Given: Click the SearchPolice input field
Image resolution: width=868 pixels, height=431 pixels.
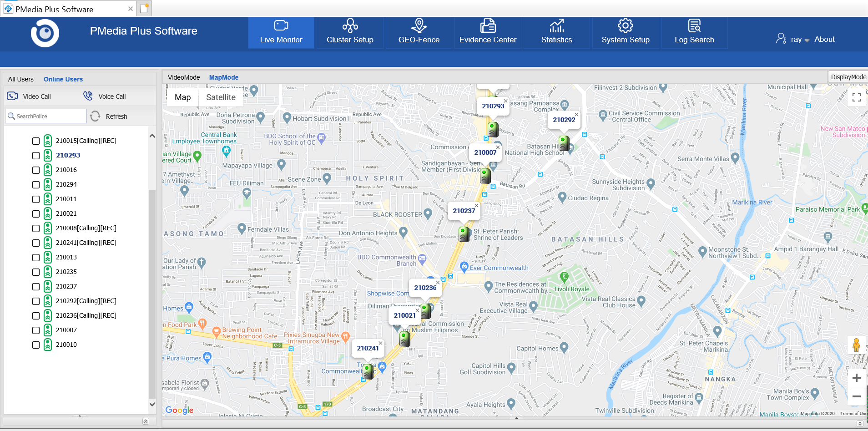Looking at the screenshot, I should click(46, 116).
